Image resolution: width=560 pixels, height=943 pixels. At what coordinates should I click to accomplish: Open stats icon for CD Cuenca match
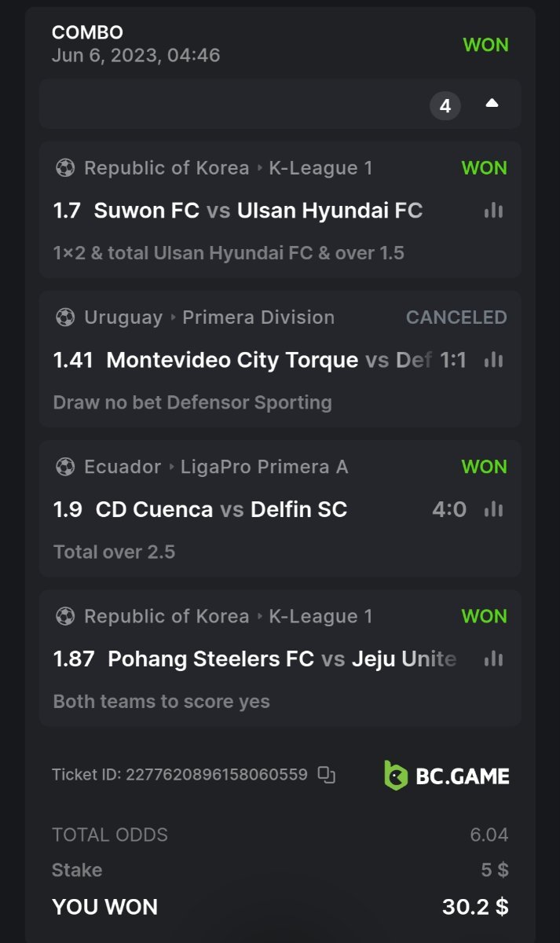(x=493, y=509)
